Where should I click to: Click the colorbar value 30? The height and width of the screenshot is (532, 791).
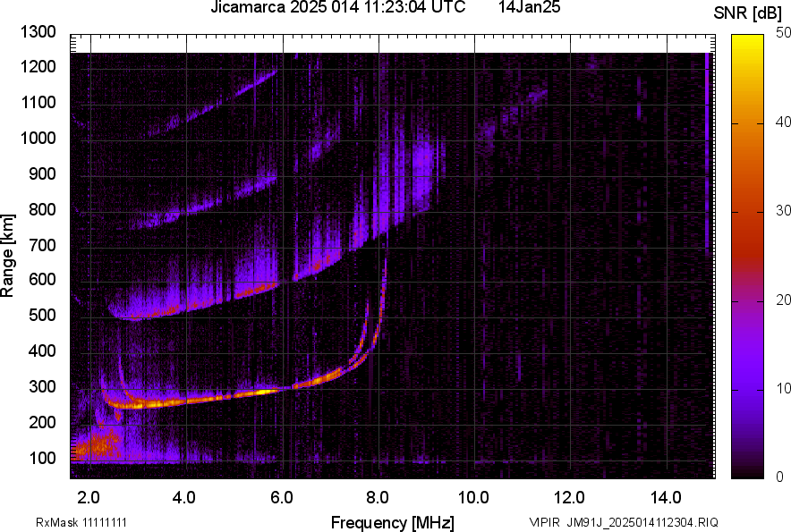(x=783, y=210)
